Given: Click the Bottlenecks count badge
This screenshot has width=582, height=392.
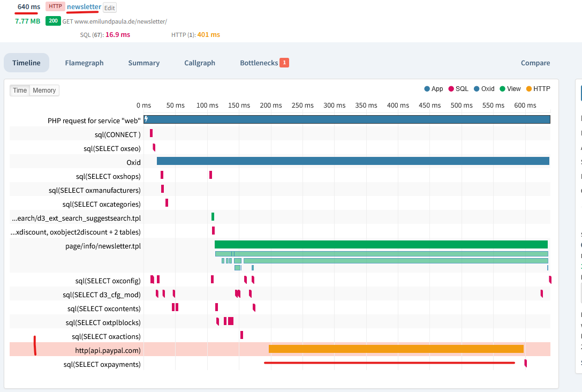Looking at the screenshot, I should (284, 63).
